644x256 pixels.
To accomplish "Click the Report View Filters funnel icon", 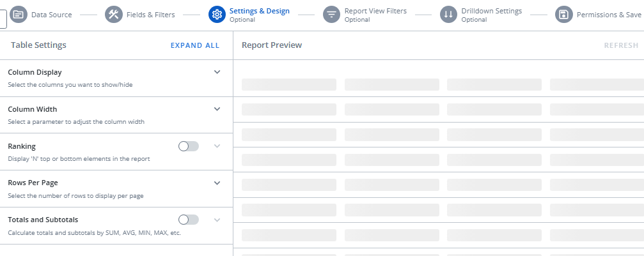I will (x=331, y=15).
